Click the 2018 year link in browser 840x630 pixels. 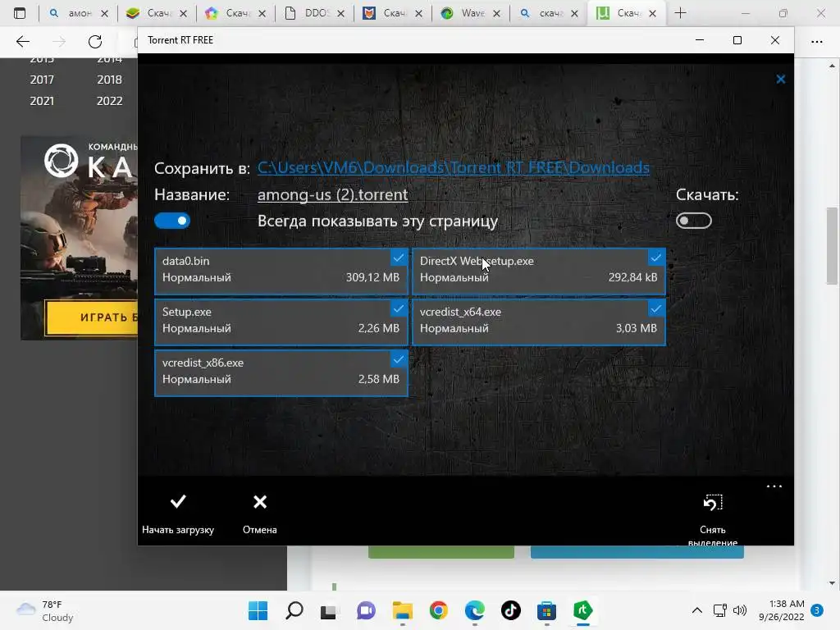(x=109, y=80)
